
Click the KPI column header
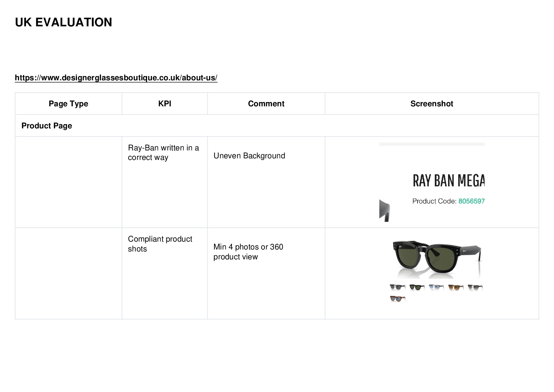tap(165, 104)
